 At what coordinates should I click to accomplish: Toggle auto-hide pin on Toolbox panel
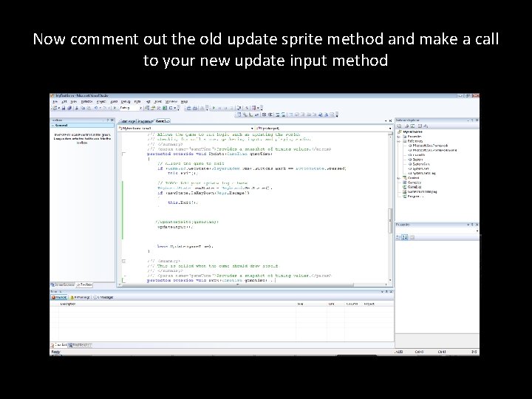pyautogui.click(x=108, y=120)
